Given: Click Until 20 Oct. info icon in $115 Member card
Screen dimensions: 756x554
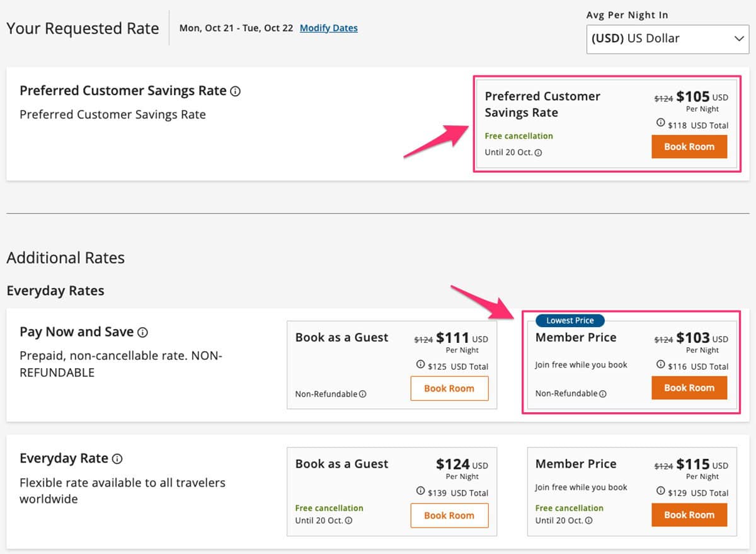Looking at the screenshot, I should (x=588, y=521).
